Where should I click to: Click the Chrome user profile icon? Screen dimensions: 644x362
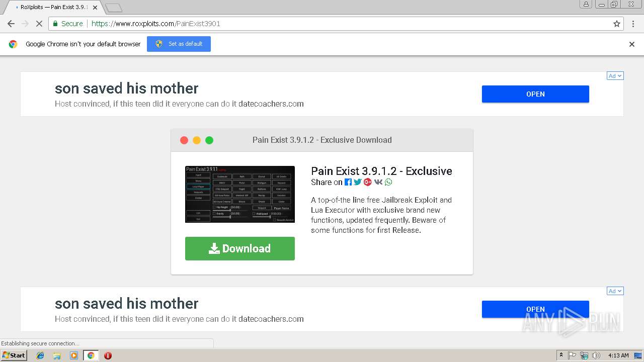coord(586,4)
